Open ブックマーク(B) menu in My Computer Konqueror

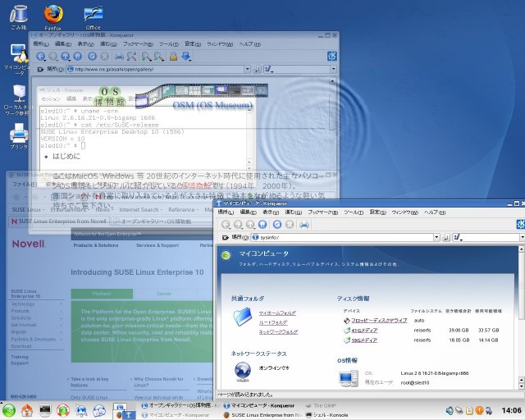[x=322, y=212]
